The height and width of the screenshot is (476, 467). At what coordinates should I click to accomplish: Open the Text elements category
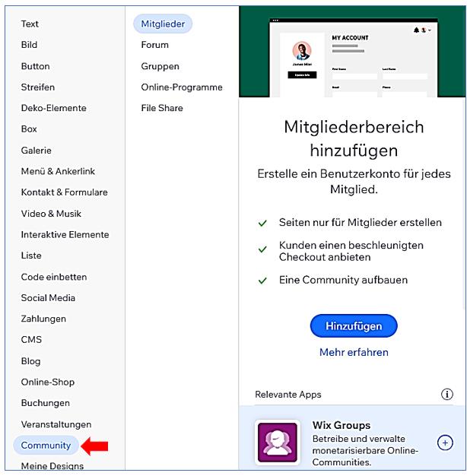30,24
